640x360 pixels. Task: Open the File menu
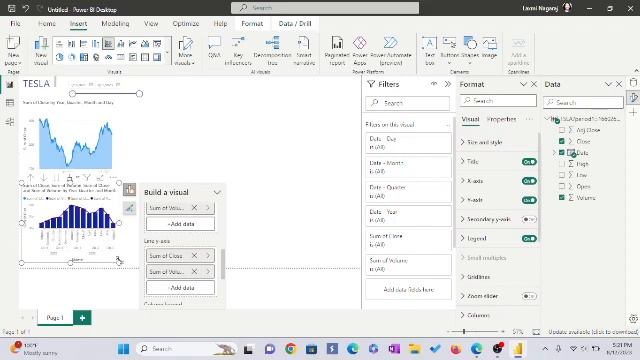15,24
